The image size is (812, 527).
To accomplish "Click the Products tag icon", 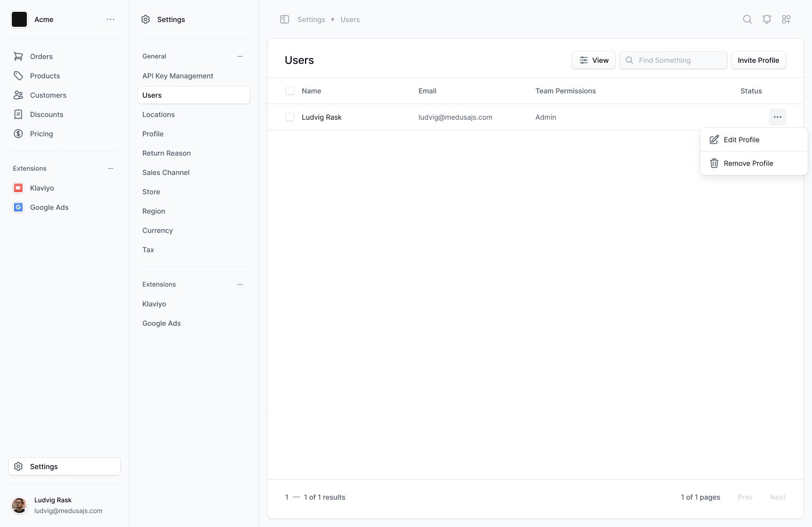I will pos(18,76).
